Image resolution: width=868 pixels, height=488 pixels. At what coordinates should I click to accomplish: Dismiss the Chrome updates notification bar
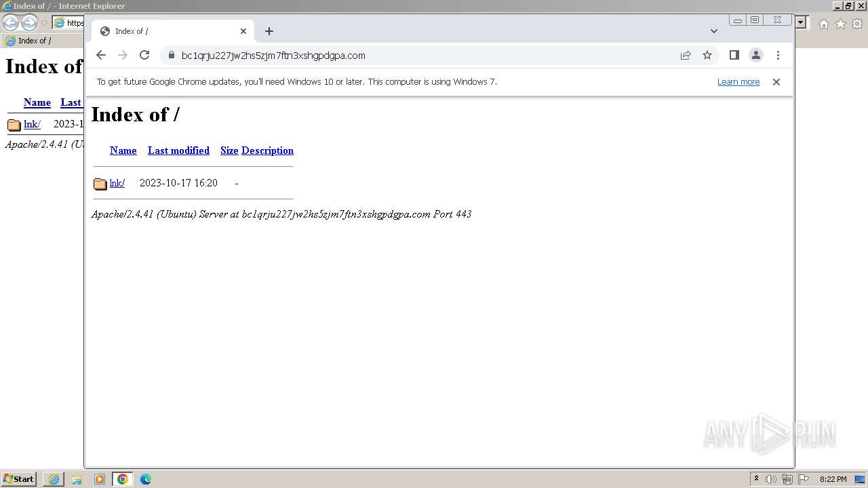[776, 82]
